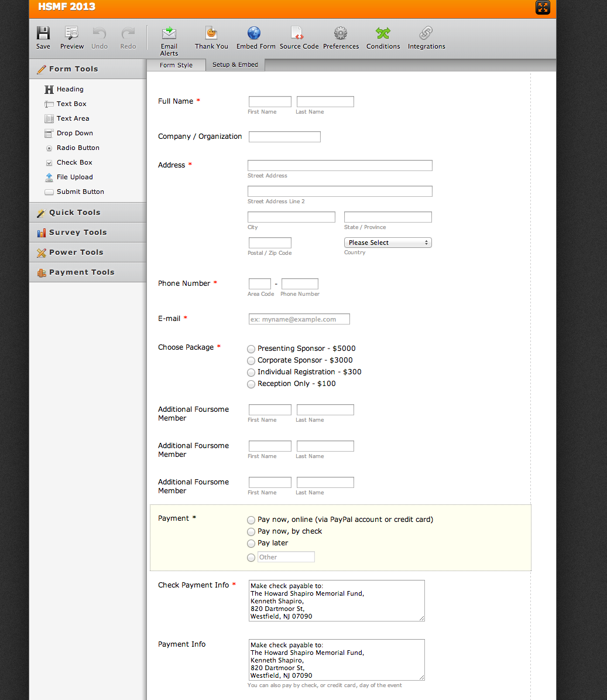The width and height of the screenshot is (607, 700).
Task: Switch to the Setup & Embed tab
Action: 235,64
